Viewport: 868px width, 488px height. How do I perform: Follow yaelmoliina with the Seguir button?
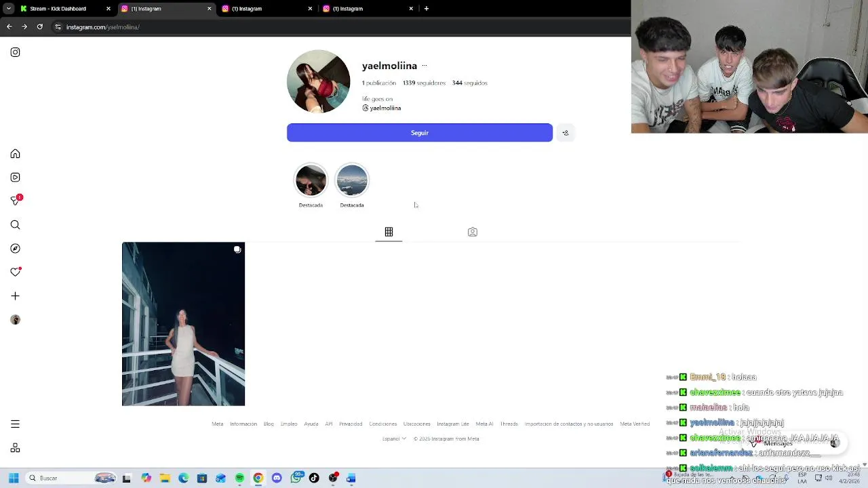pos(420,133)
